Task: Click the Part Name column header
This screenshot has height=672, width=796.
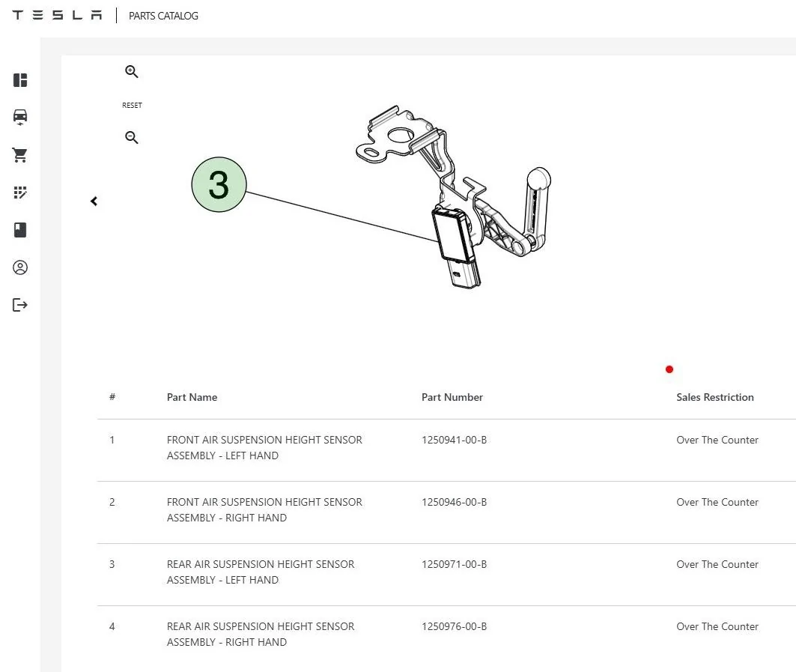Action: click(192, 397)
